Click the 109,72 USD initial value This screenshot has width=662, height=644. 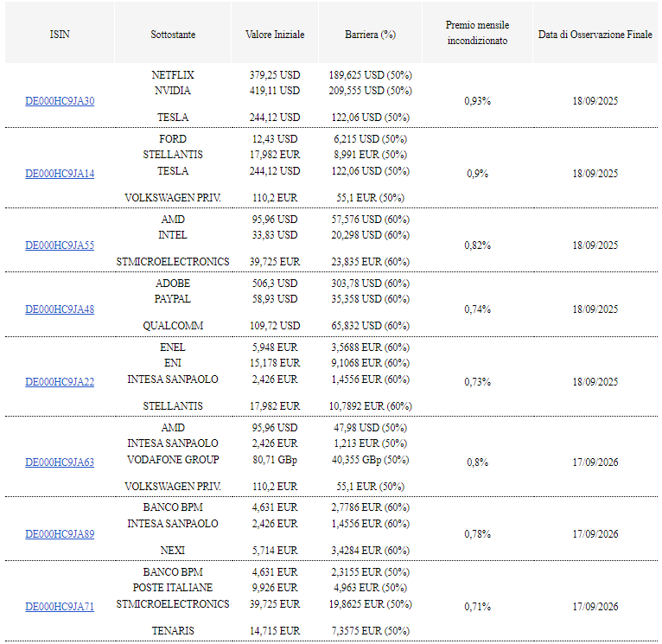pos(275,326)
